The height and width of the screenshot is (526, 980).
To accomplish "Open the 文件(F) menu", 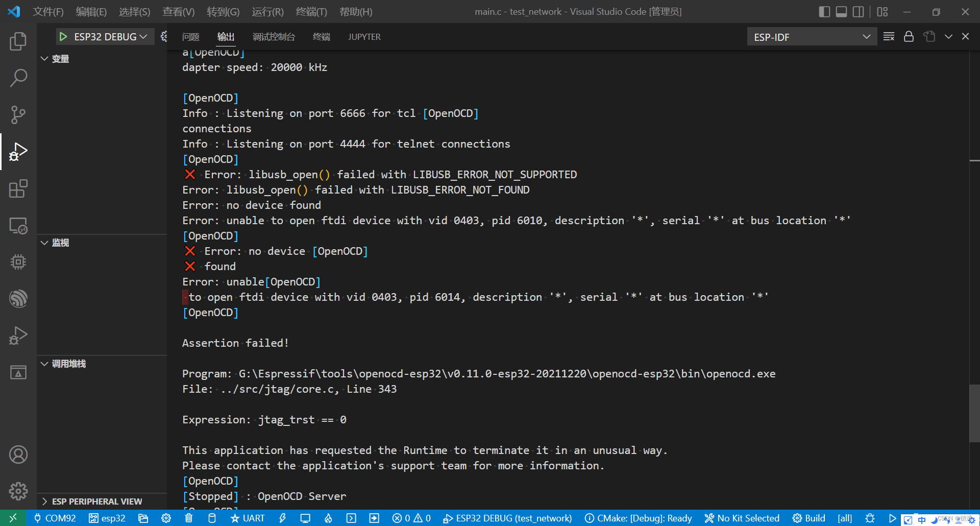I will pyautogui.click(x=48, y=12).
